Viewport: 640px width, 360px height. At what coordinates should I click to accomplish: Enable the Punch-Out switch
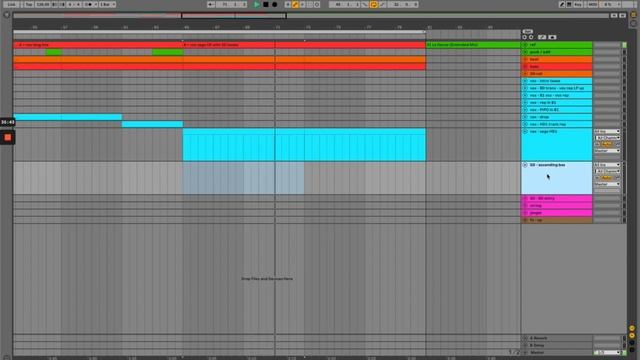click(x=382, y=4)
